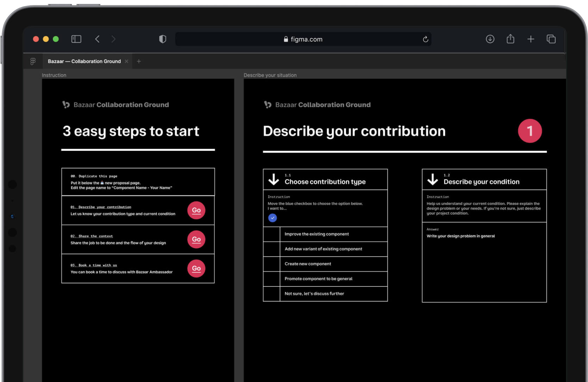
Task: Click the 00. Duplicate this page text
Action: coord(94,176)
